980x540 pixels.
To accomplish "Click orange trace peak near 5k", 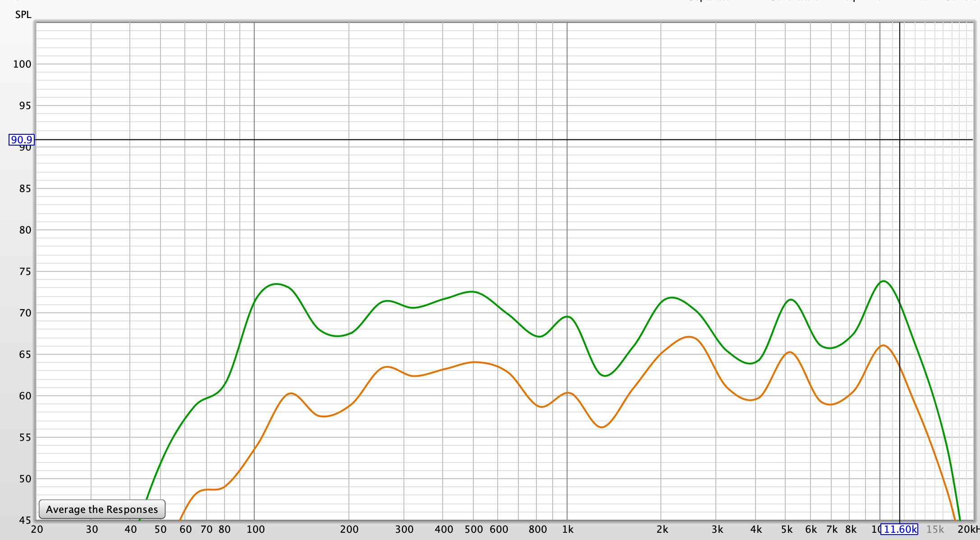I will click(x=789, y=352).
